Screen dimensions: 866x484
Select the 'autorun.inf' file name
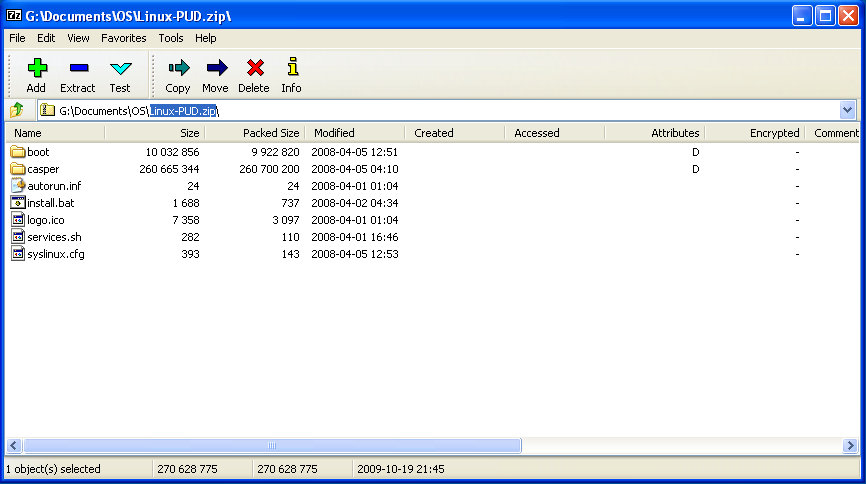pyautogui.click(x=54, y=186)
